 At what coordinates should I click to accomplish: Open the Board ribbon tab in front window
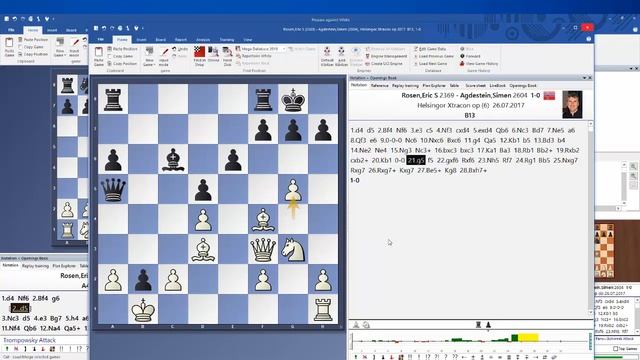point(160,40)
